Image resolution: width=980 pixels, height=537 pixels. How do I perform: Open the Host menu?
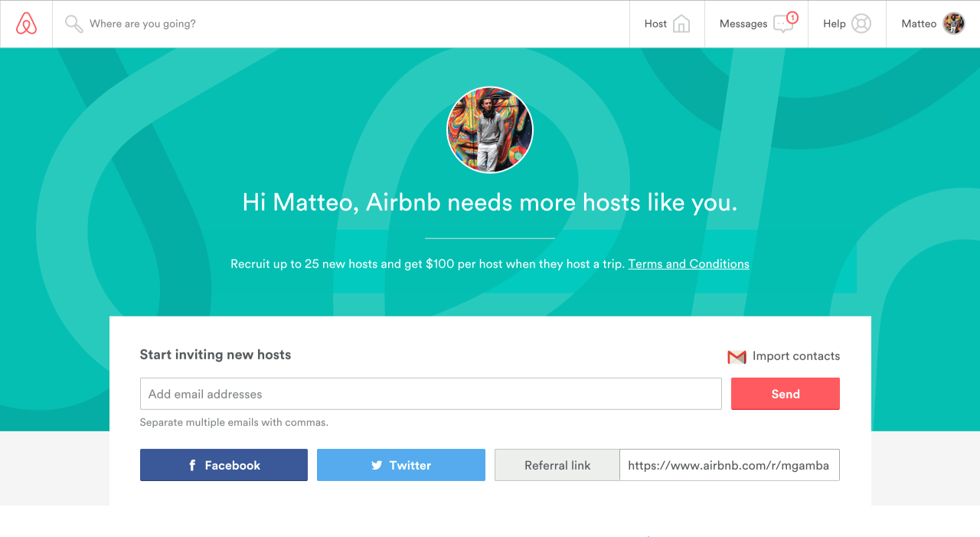click(x=665, y=24)
